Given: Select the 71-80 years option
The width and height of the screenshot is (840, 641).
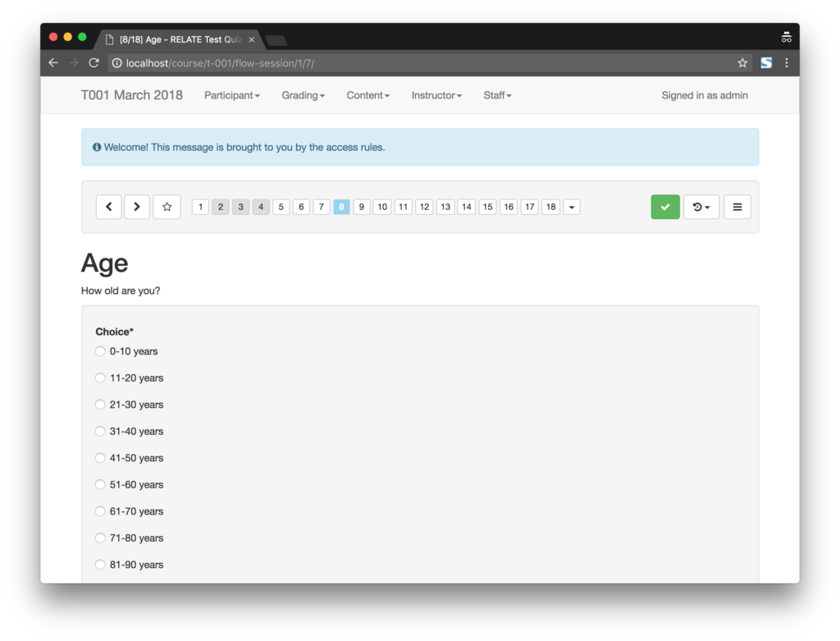Looking at the screenshot, I should pyautogui.click(x=100, y=538).
